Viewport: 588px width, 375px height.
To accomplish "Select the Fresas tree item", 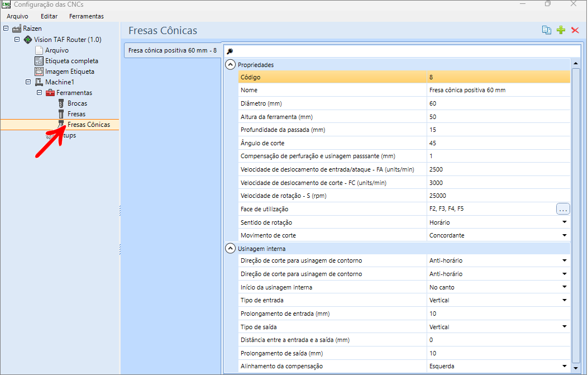I will pos(77,114).
